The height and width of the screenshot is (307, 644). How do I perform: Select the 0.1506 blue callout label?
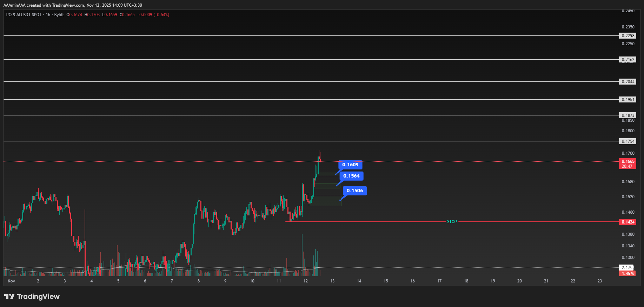pos(354,191)
